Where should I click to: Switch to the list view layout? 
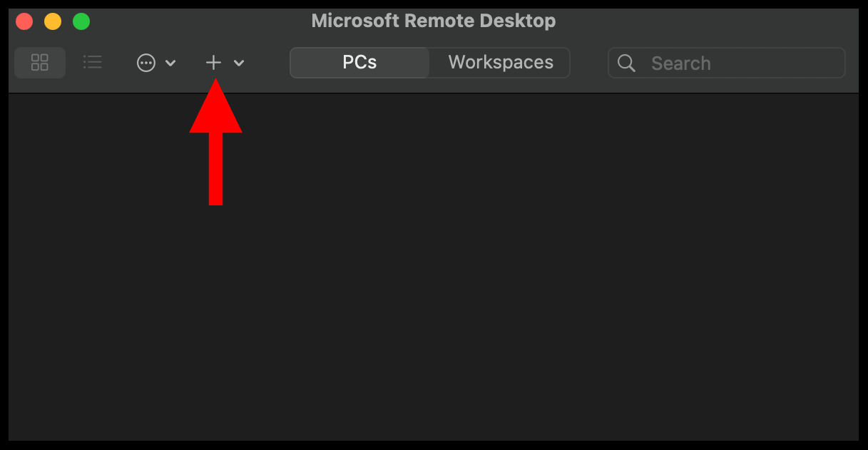click(x=93, y=63)
